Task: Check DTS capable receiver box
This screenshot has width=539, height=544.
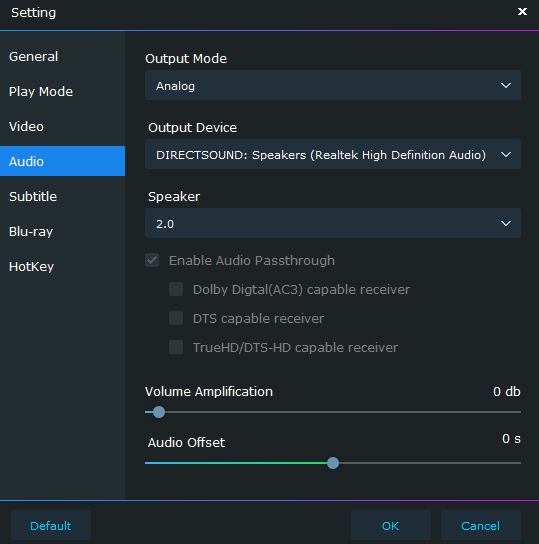Action: (176, 318)
